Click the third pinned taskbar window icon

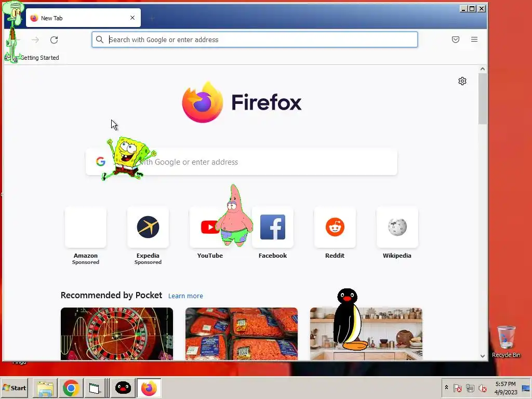[x=95, y=388]
